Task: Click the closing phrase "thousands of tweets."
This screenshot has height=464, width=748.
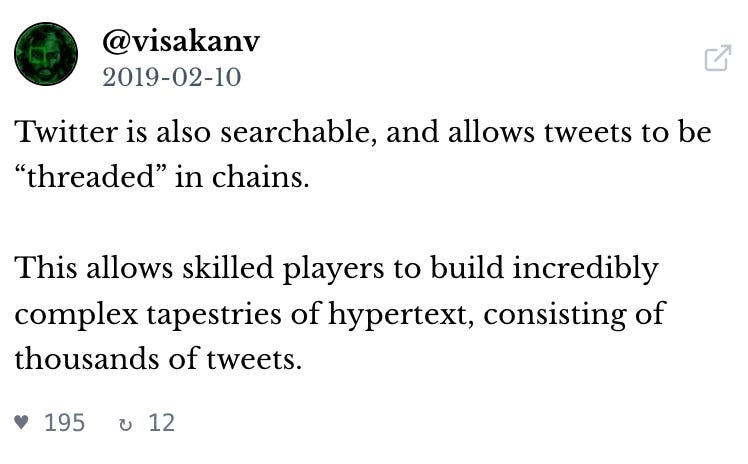Action: click(158, 360)
